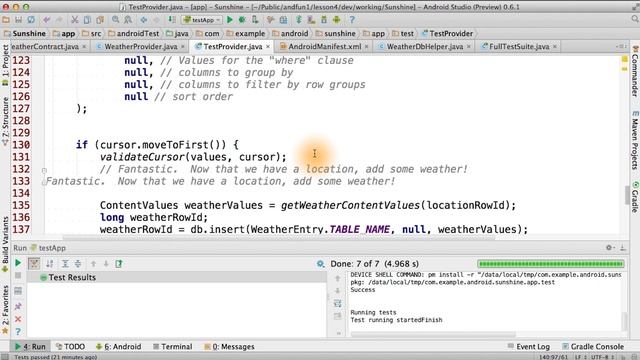
Task: Click the Export Test Results icon
Action: [x=119, y=264]
